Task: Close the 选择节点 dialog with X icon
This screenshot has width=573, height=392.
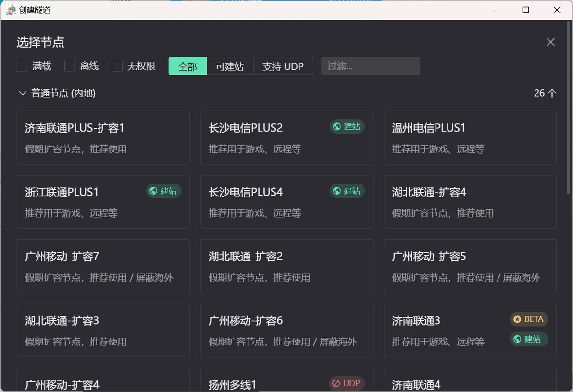Action: (550, 42)
